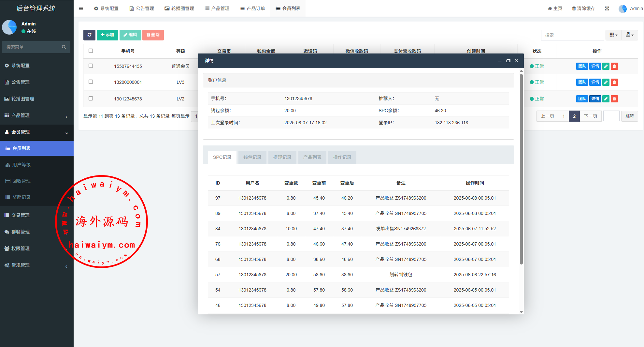Click the fullscreen expand icon in header
Viewport: 644px width, 347px height.
[x=607, y=8]
